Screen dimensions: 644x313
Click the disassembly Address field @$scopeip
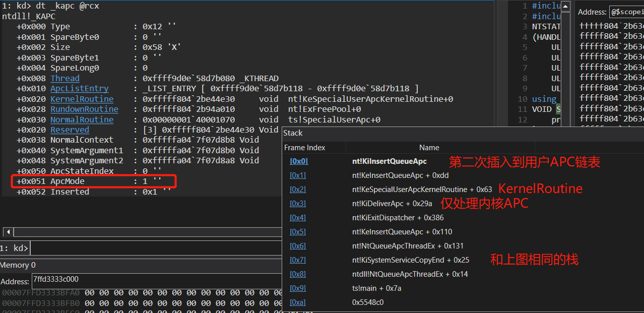coord(626,12)
